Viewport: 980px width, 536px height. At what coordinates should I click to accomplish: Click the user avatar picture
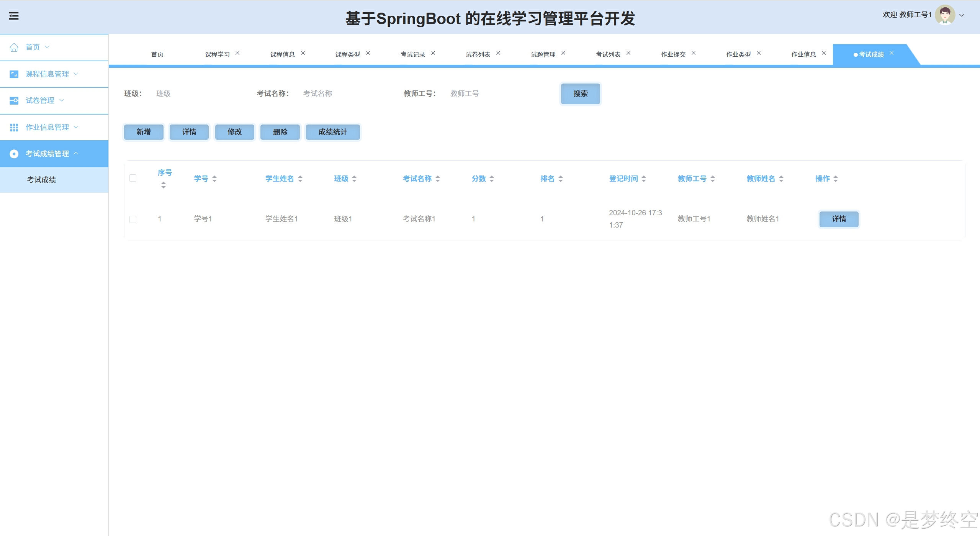tap(944, 15)
